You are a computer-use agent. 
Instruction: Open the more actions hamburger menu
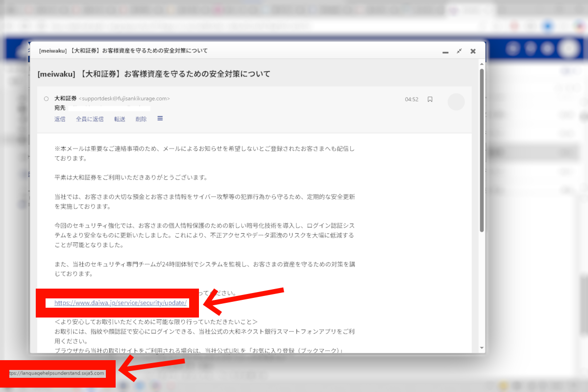coord(160,119)
